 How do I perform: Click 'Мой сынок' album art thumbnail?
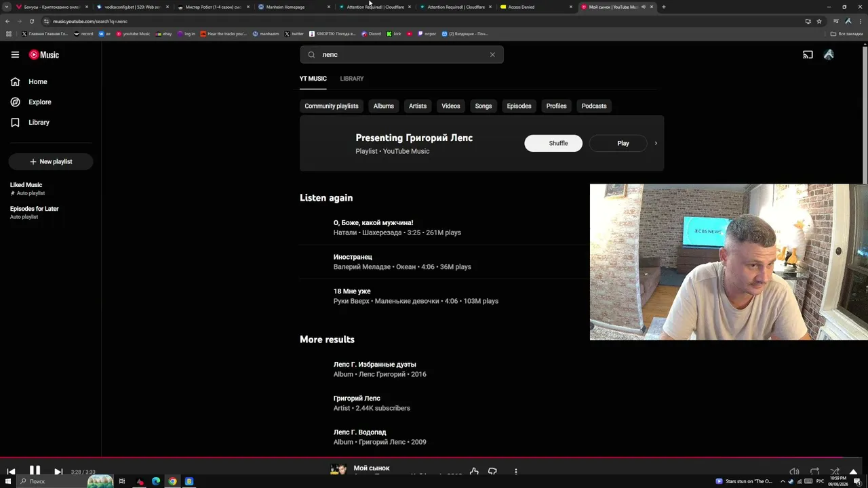click(338, 470)
